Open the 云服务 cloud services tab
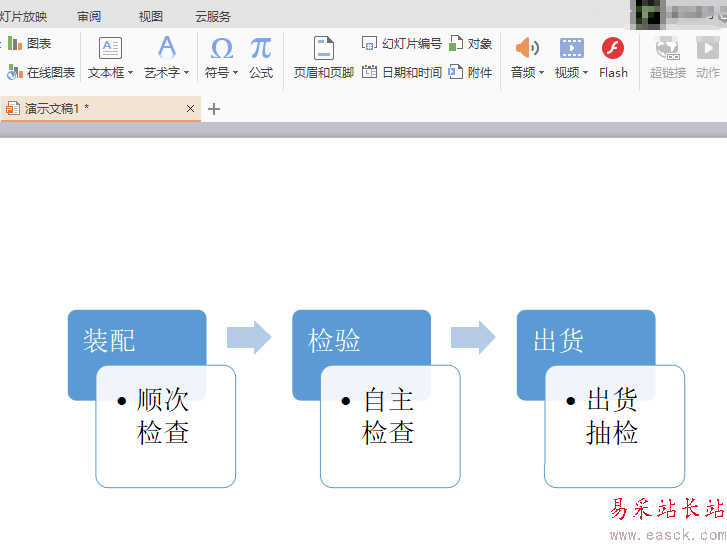This screenshot has height=550, width=727. click(x=213, y=17)
